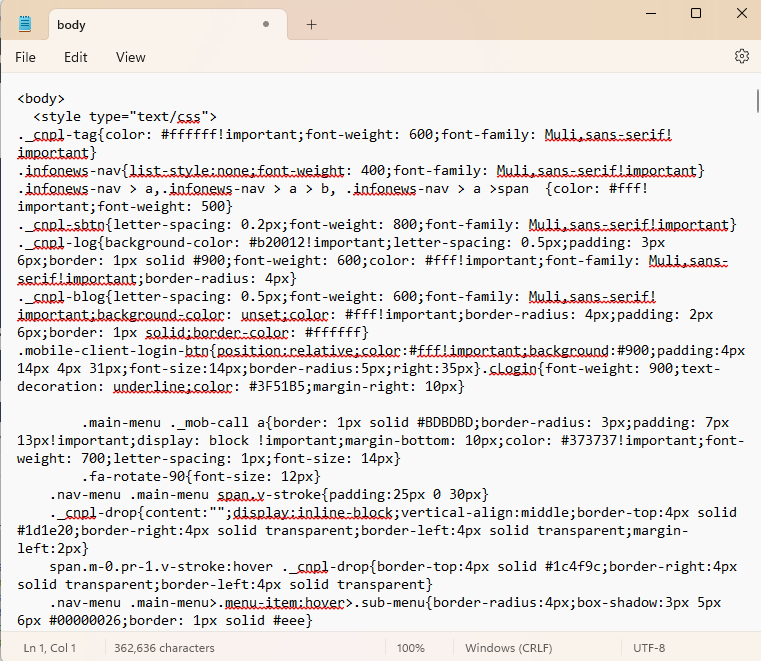Screen dimensions: 761x661
Task: Click the Windows (CRLF) line ending indicator
Action: 508,648
